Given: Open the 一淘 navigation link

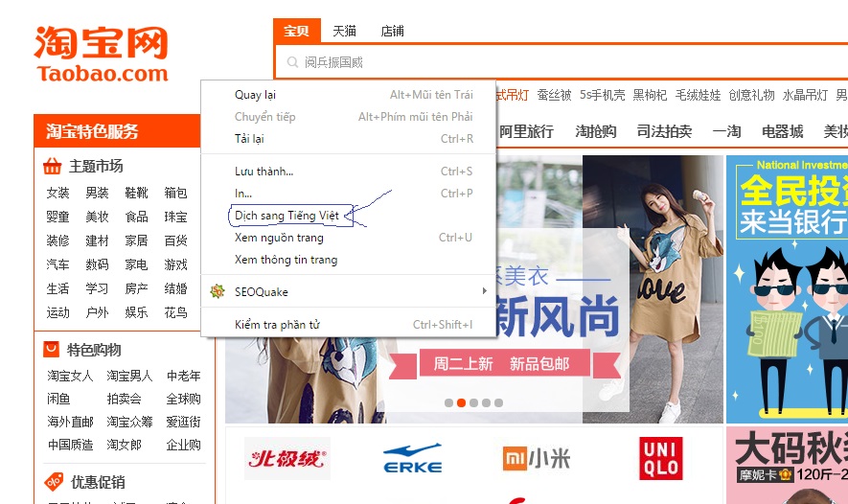Looking at the screenshot, I should 727,131.
